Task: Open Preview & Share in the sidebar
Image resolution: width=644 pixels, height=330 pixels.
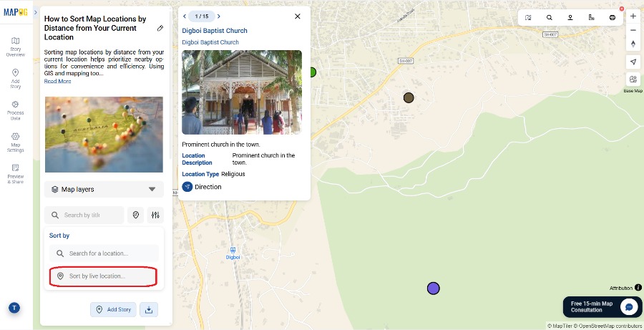Action: (x=15, y=174)
